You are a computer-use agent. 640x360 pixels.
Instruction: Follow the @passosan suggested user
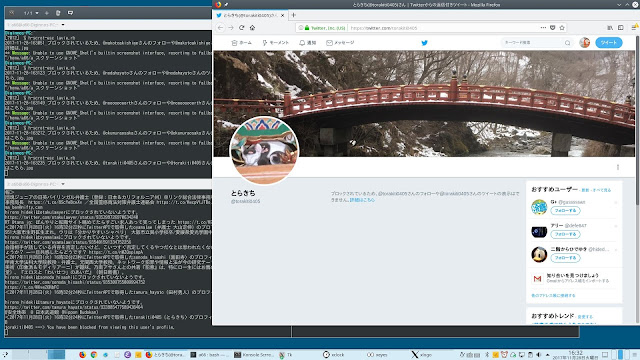click(x=565, y=211)
